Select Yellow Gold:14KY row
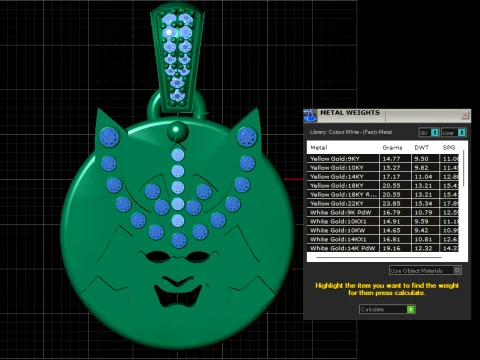Image resolution: width=480 pixels, height=360 pixels. (x=383, y=177)
